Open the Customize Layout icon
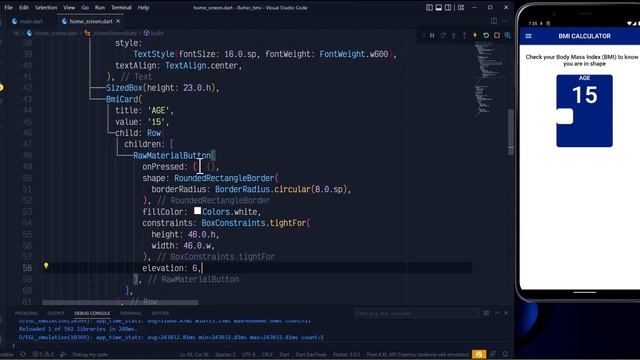Image resolution: width=640 pixels, height=360 pixels. point(461,7)
